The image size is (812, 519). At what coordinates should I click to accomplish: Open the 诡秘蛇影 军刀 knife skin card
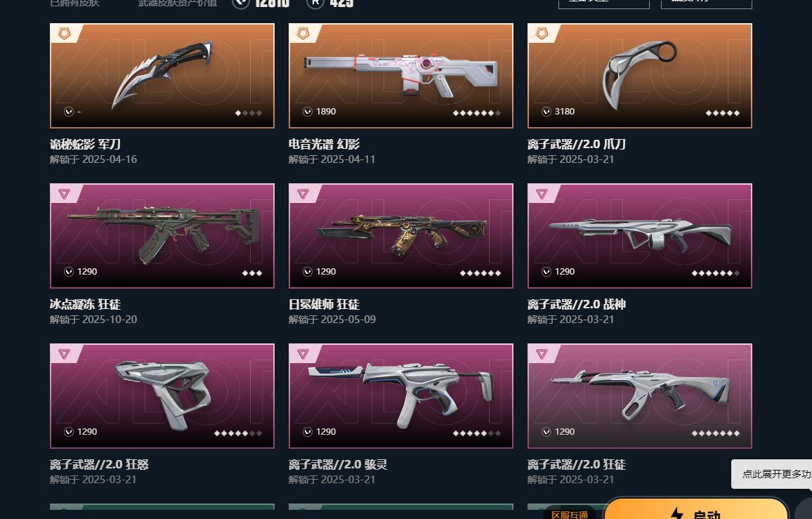(x=162, y=76)
